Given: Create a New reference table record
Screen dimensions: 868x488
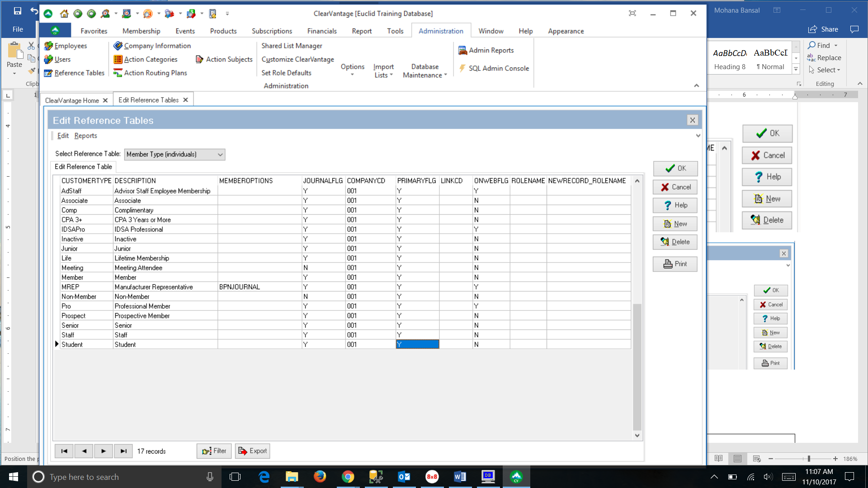Looking at the screenshot, I should (x=675, y=224).
